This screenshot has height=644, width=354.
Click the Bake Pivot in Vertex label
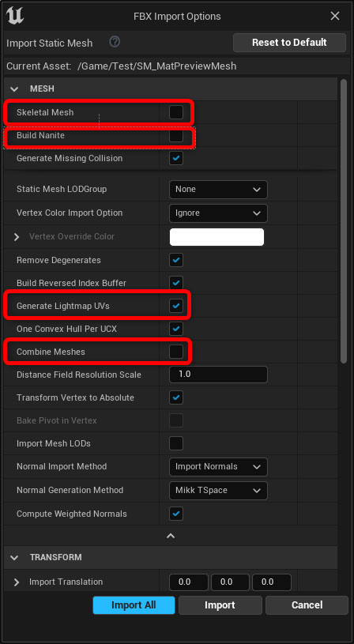[x=57, y=420]
